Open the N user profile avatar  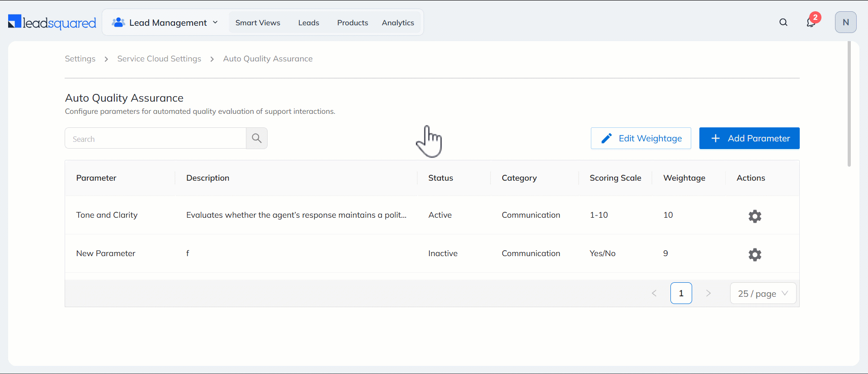click(x=846, y=22)
